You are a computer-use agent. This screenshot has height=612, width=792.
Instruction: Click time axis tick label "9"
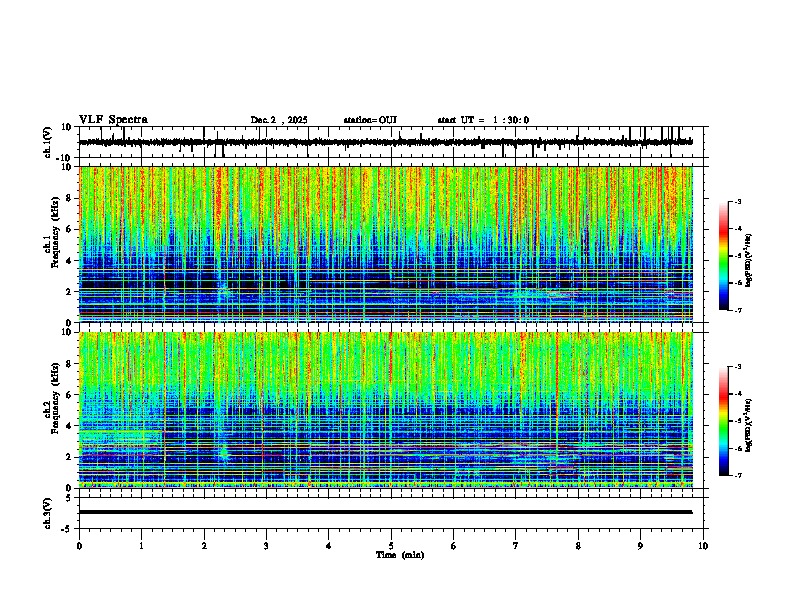coord(640,546)
